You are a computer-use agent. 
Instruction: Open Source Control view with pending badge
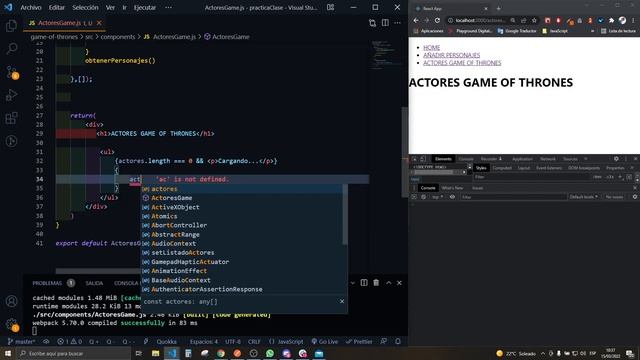11,72
